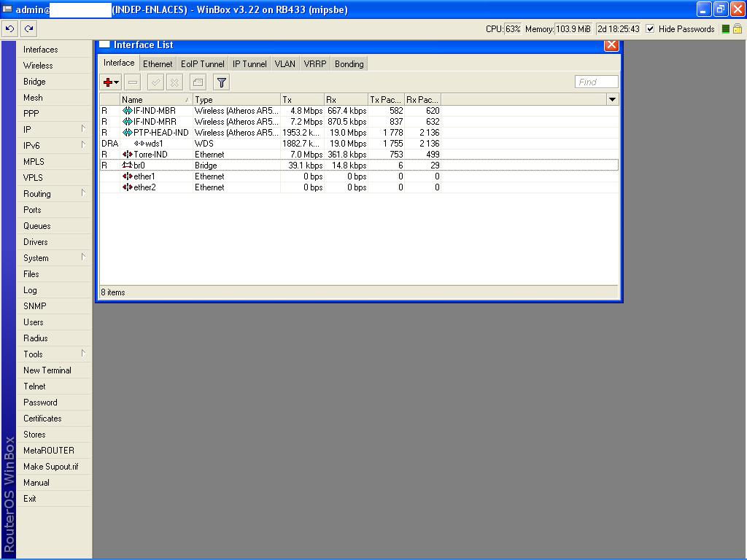The width and height of the screenshot is (747, 560).
Task: Click the green status indicator square
Action: pyautogui.click(x=725, y=29)
